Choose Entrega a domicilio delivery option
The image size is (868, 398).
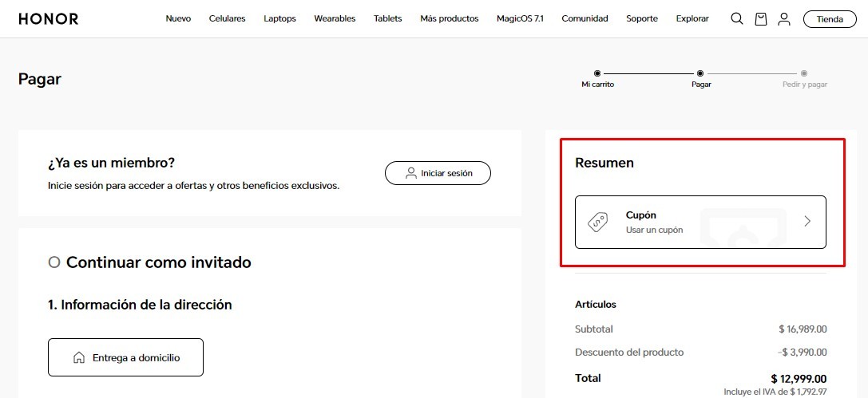125,357
